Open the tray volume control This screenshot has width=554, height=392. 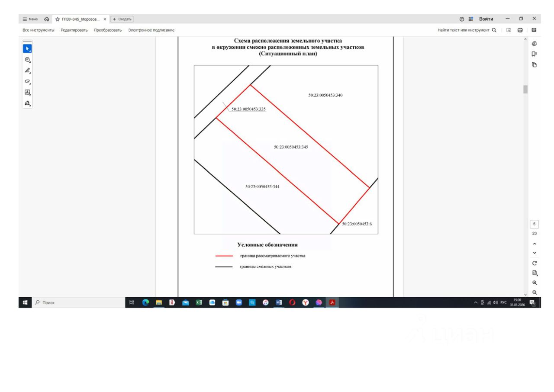click(496, 303)
